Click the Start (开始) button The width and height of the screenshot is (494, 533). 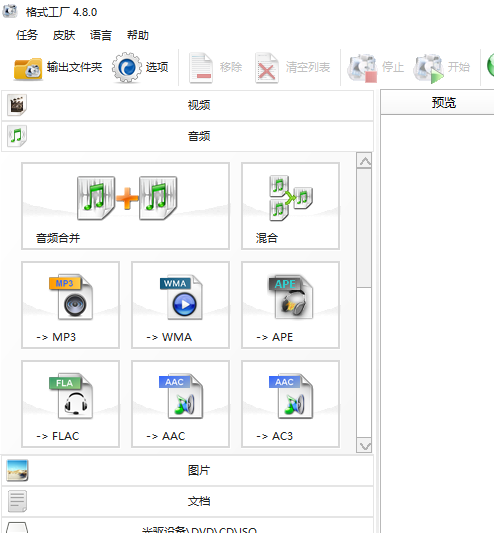tap(442, 68)
